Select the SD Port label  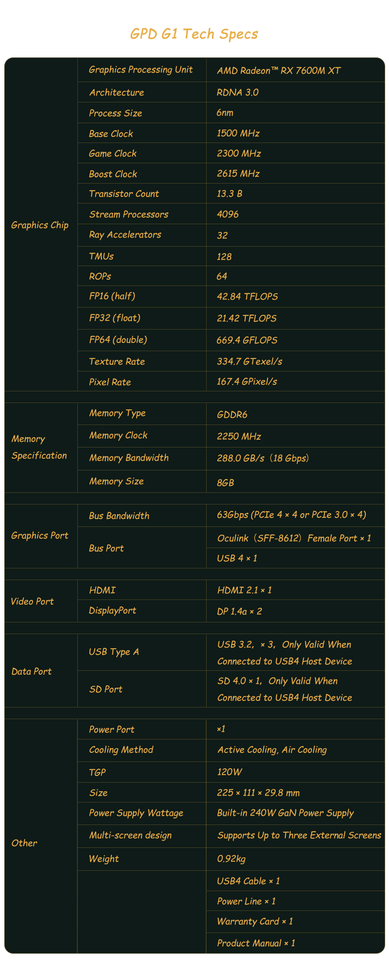(x=105, y=689)
